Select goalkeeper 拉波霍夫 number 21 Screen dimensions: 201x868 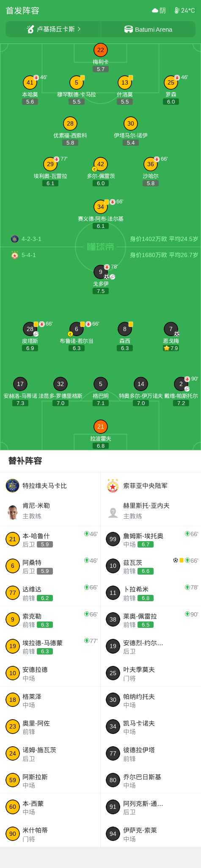[101, 427]
